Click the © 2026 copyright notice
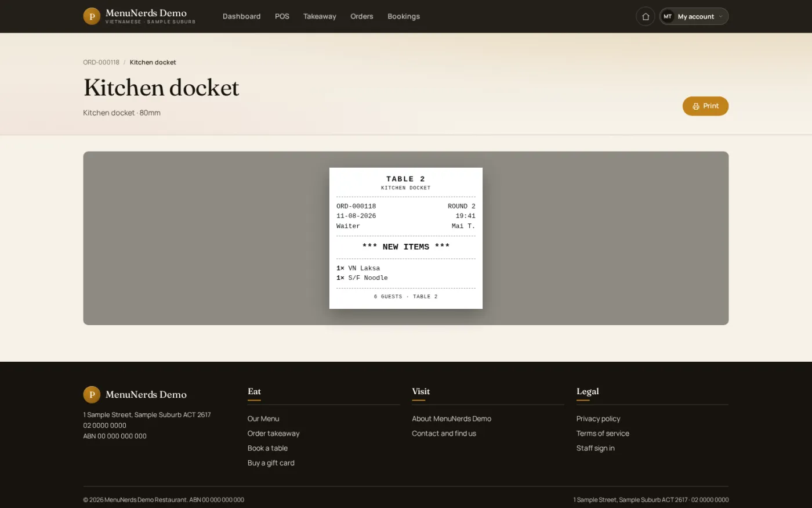The height and width of the screenshot is (508, 812). [x=164, y=500]
